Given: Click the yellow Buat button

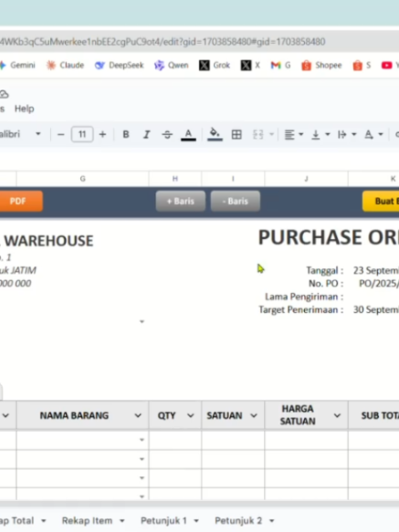Looking at the screenshot, I should click(381, 201).
